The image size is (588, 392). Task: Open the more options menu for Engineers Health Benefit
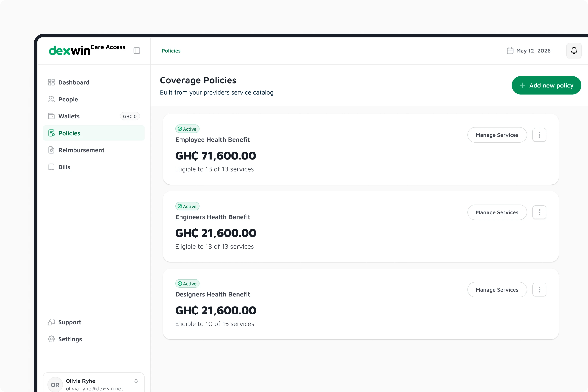[539, 212]
